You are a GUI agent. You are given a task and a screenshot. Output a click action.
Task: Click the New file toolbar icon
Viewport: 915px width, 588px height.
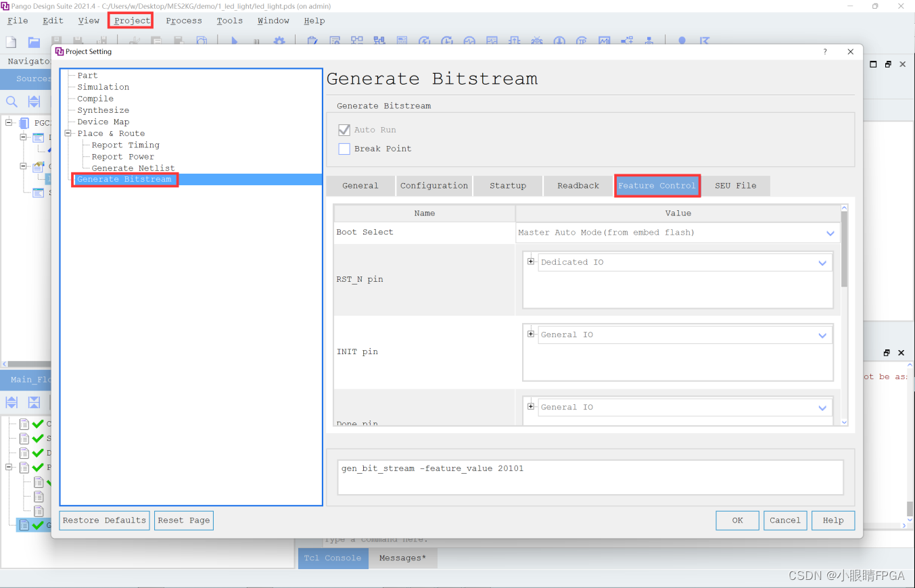(x=11, y=42)
